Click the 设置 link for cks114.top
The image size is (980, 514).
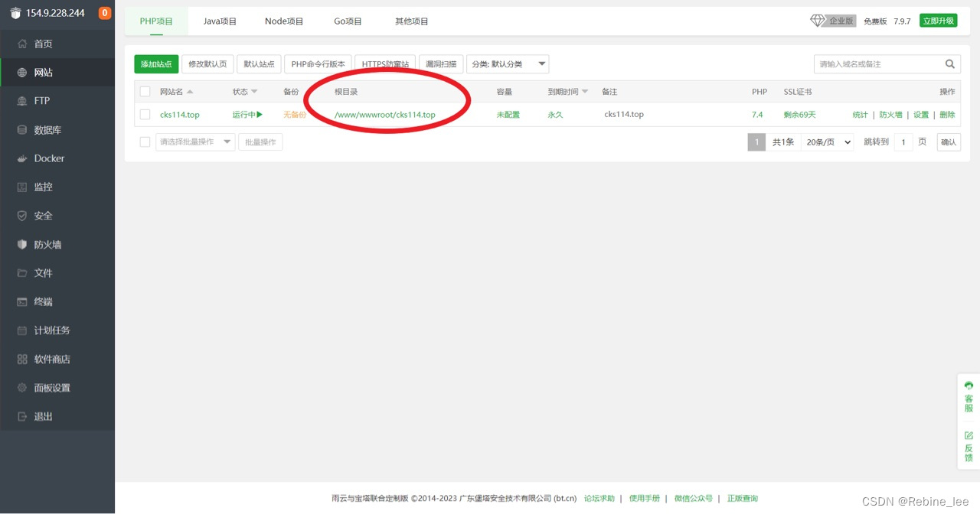(921, 115)
